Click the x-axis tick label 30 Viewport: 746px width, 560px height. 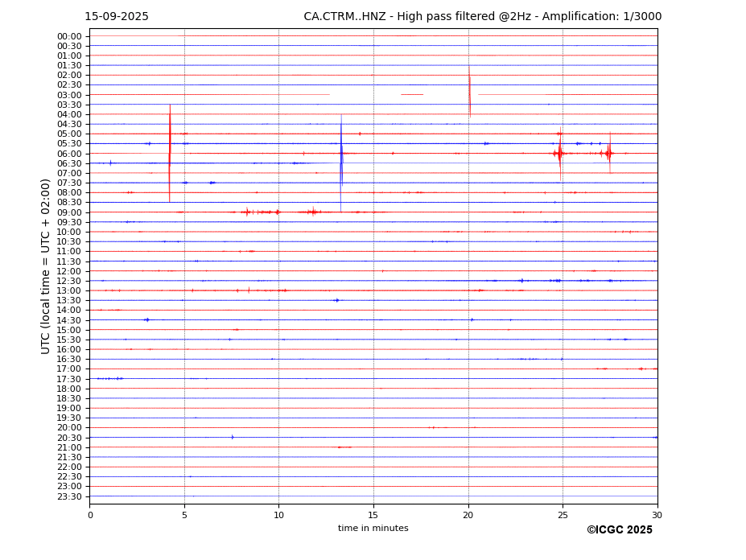coord(657,515)
